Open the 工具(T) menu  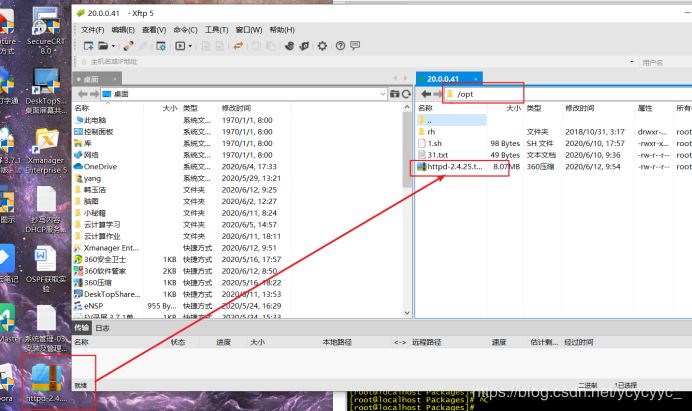coord(215,30)
